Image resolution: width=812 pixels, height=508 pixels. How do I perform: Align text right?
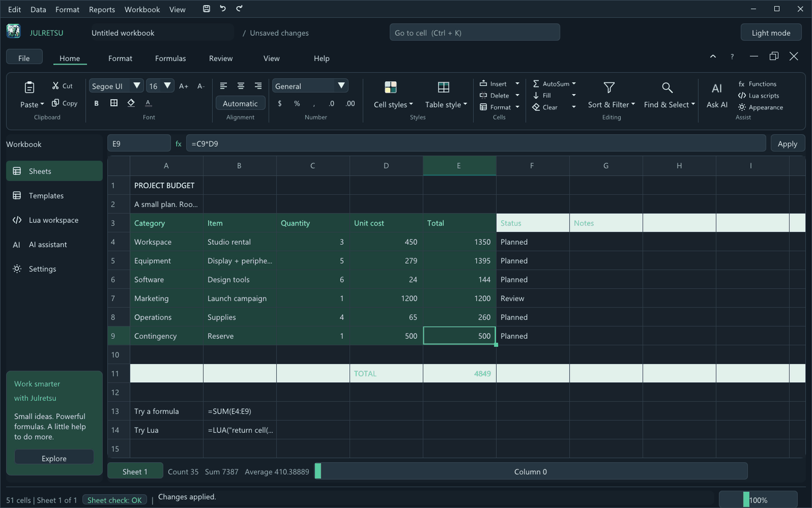pos(258,86)
